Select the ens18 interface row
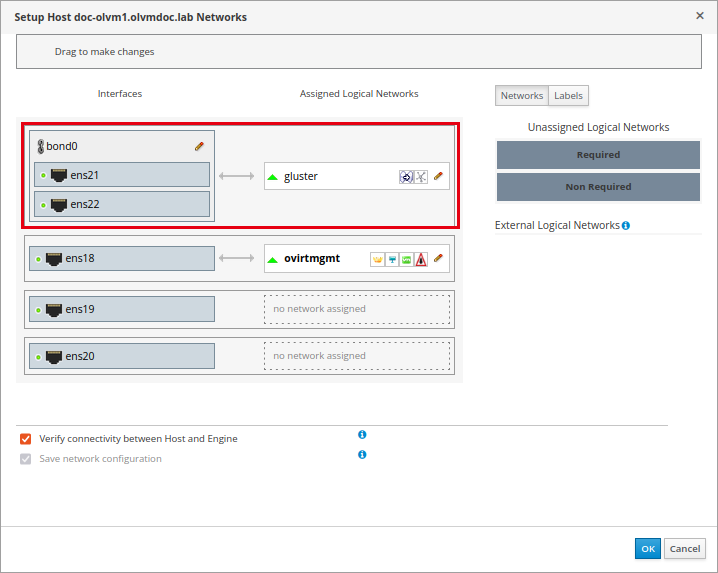Screen dimensions: 718x573 click(122, 258)
